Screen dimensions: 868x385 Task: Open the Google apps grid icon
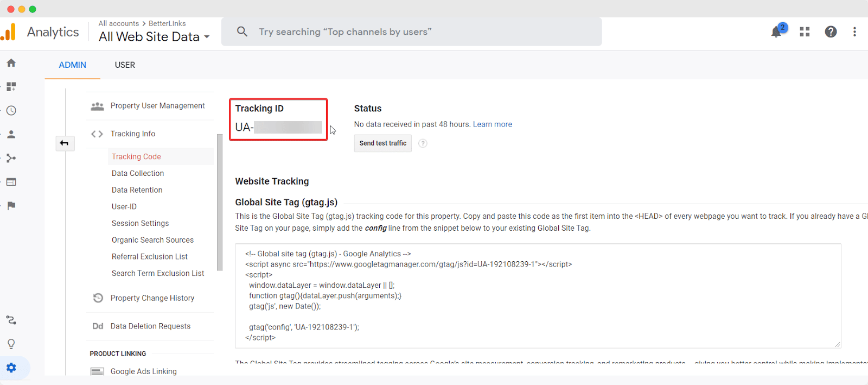805,32
